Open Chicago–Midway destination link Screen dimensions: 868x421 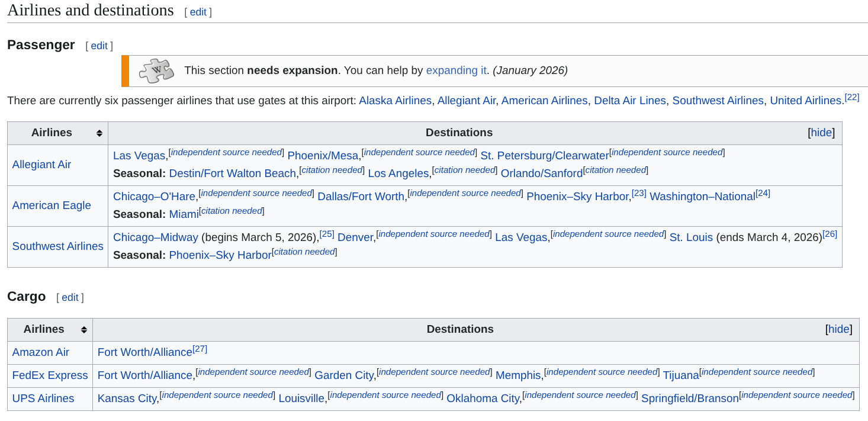tap(155, 237)
